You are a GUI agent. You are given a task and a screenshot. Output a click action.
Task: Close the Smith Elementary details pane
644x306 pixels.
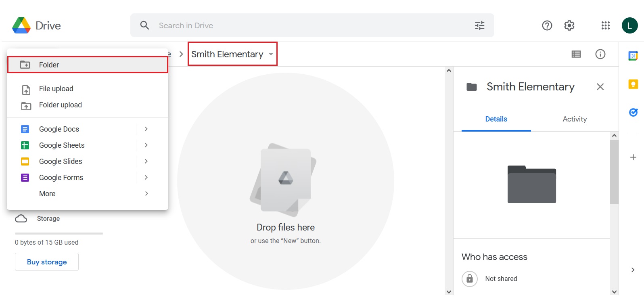(x=600, y=87)
